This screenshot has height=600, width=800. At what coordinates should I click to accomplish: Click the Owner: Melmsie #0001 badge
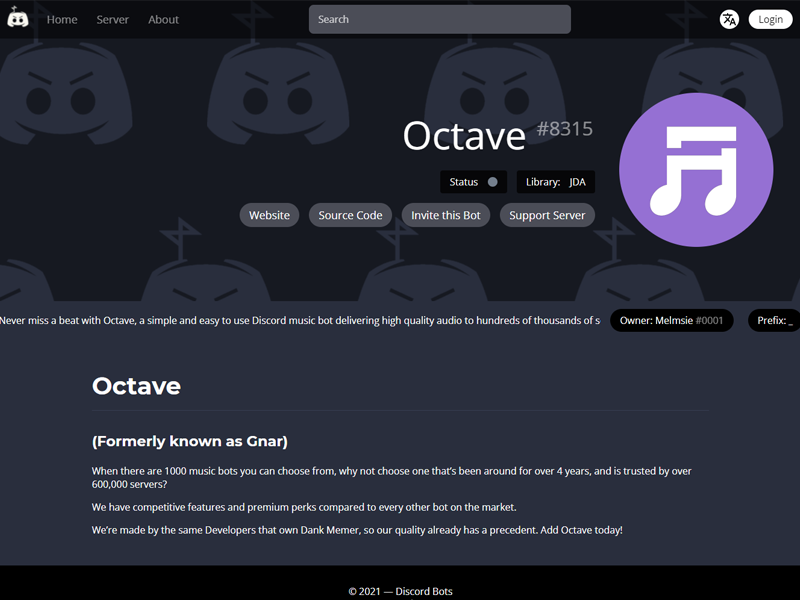(x=671, y=320)
